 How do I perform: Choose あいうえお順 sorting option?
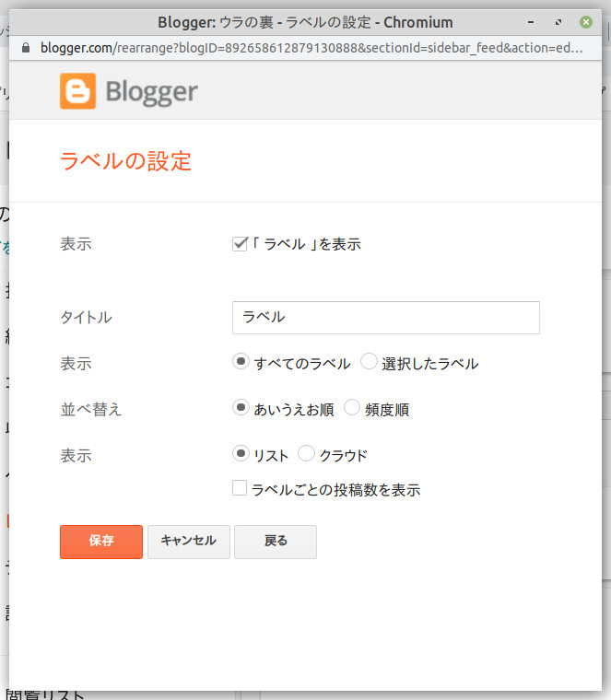[241, 407]
